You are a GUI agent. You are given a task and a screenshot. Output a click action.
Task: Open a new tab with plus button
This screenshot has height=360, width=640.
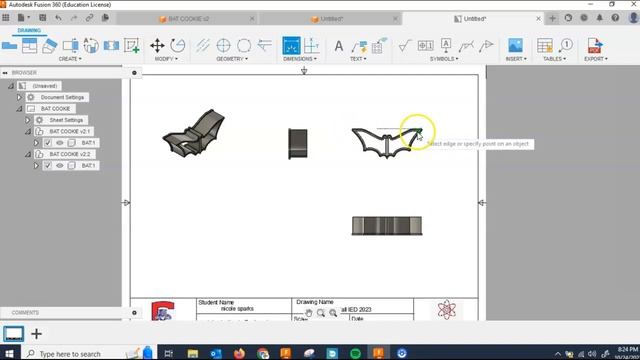coord(552,18)
